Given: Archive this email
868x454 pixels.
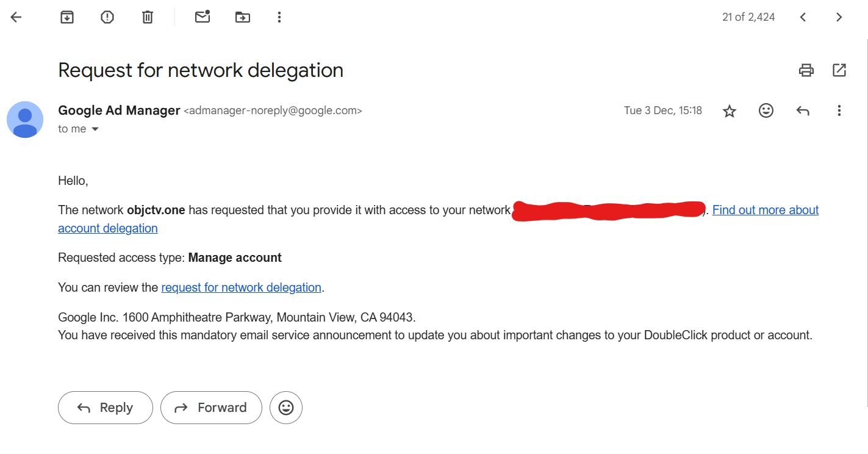Looking at the screenshot, I should click(x=67, y=17).
